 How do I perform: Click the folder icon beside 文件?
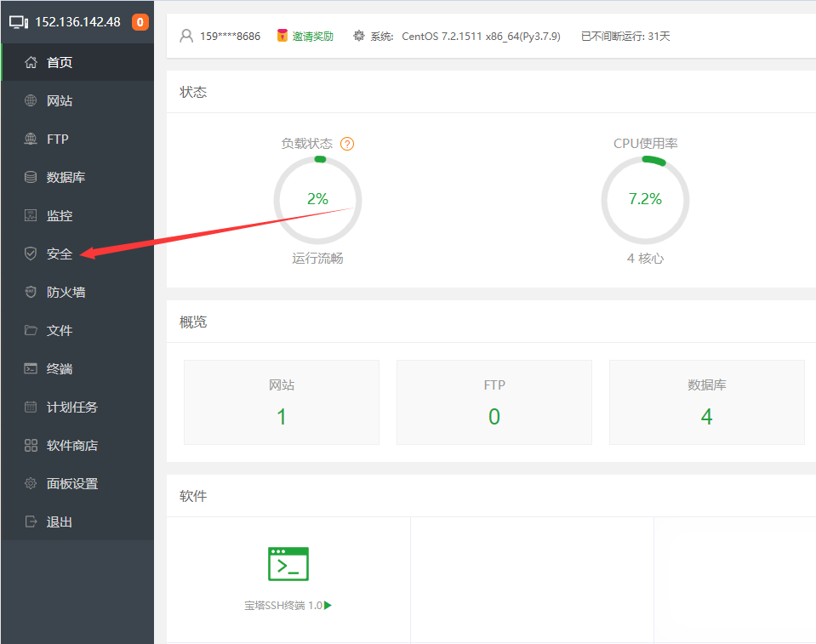(31, 330)
